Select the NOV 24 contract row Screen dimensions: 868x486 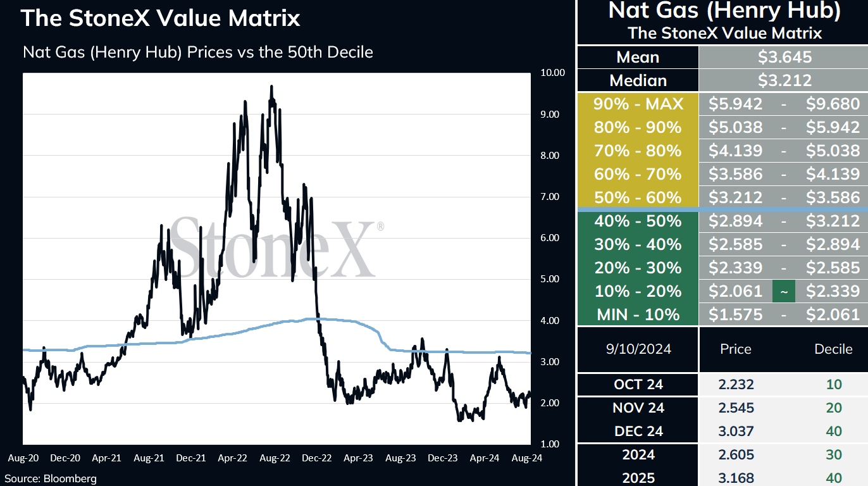pyautogui.click(x=722, y=408)
